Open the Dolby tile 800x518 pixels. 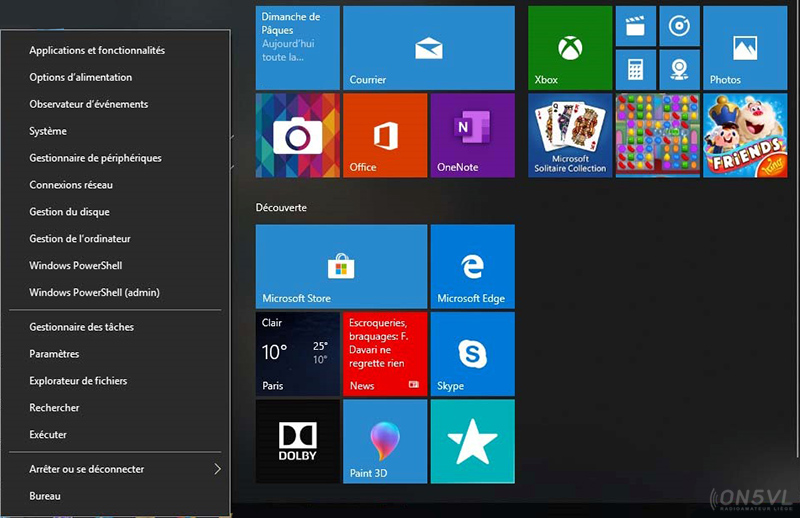pyautogui.click(x=297, y=441)
